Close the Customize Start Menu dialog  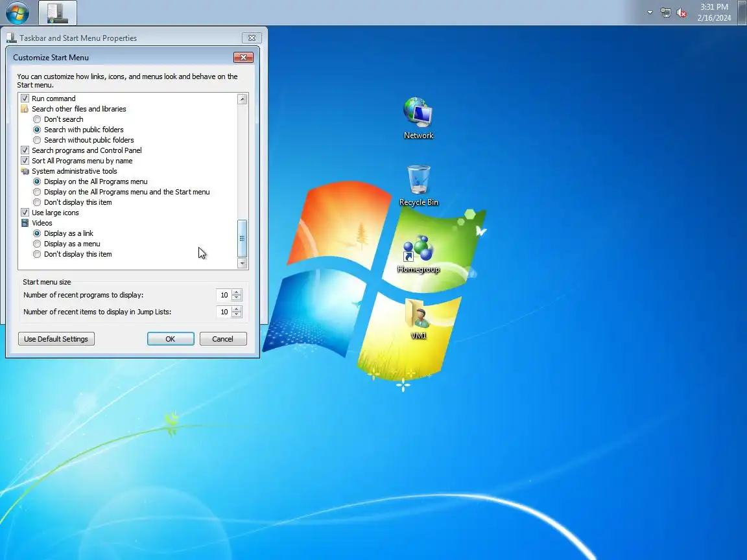pyautogui.click(x=243, y=57)
